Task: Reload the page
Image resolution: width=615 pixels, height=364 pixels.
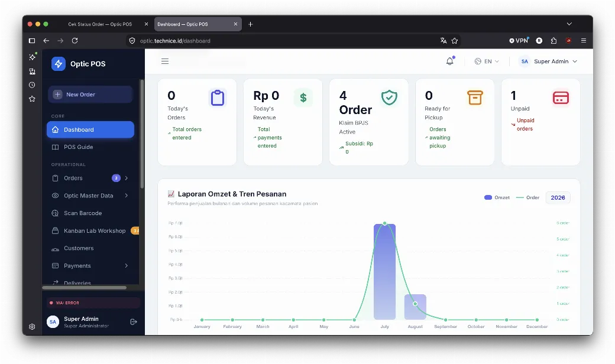Action: (x=75, y=40)
